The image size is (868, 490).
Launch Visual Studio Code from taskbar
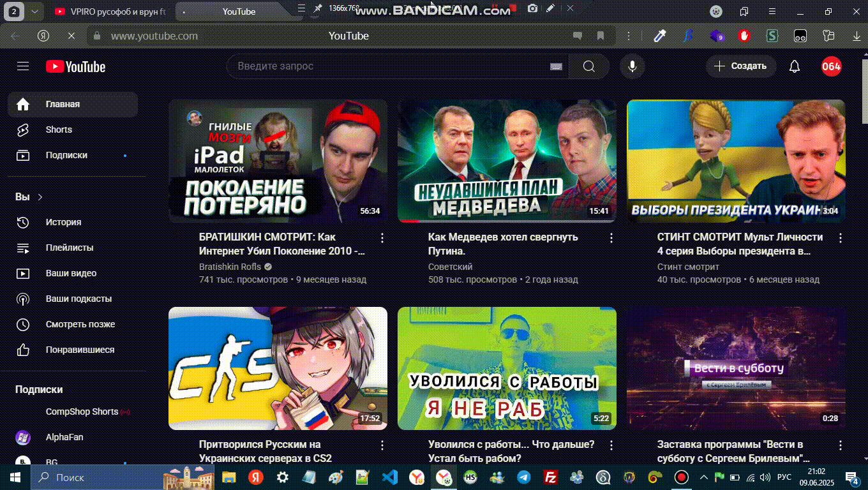coord(390,477)
